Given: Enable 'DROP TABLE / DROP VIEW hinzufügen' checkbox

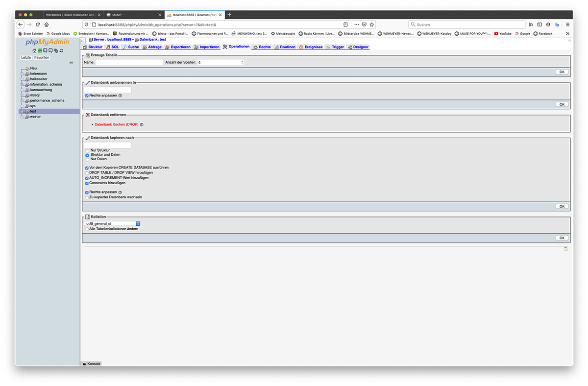Looking at the screenshot, I should pyautogui.click(x=87, y=173).
